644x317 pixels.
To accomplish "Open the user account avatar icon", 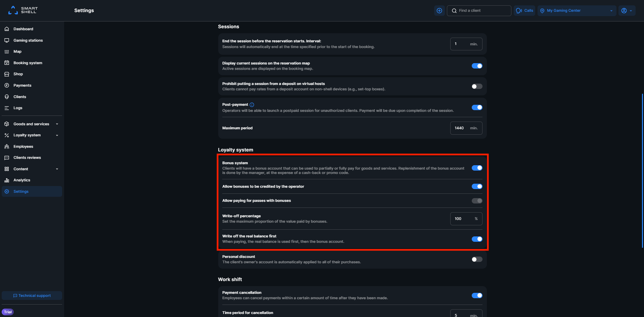I will point(624,11).
